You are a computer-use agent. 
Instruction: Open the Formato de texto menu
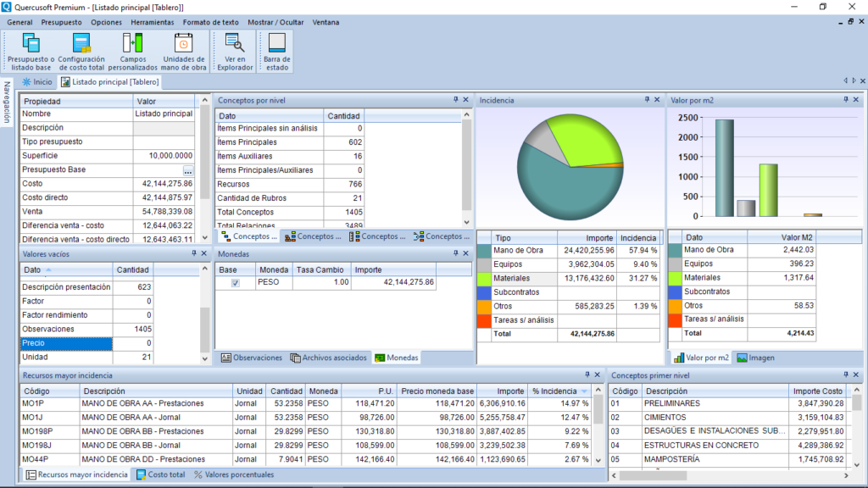point(211,22)
